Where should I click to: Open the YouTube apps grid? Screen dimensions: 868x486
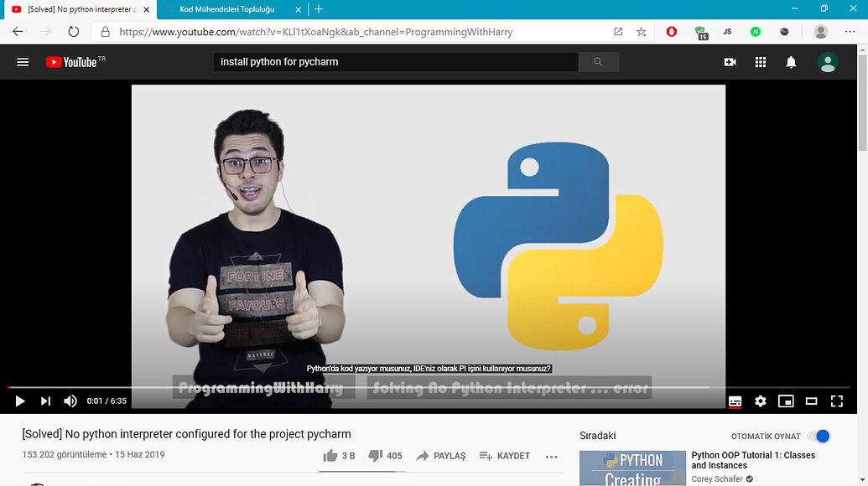[759, 61]
